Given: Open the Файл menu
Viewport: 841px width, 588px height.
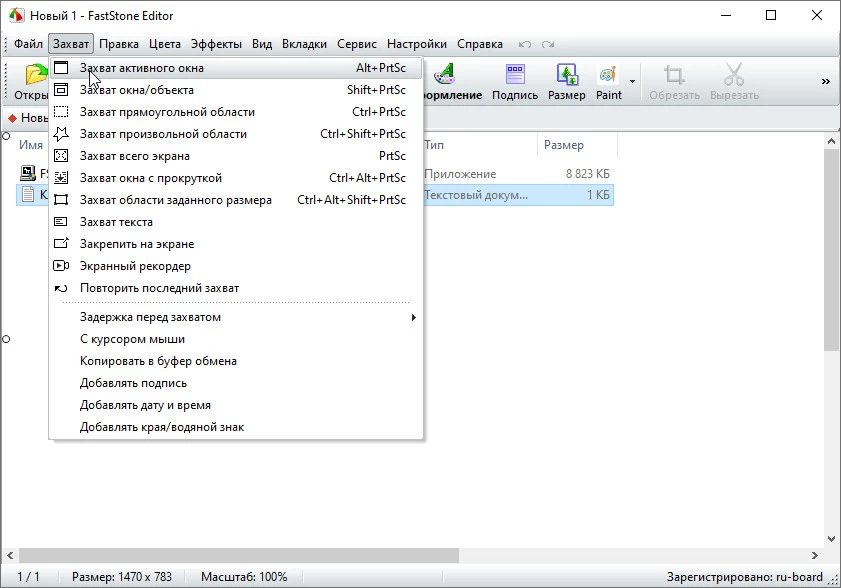Looking at the screenshot, I should click(28, 44).
